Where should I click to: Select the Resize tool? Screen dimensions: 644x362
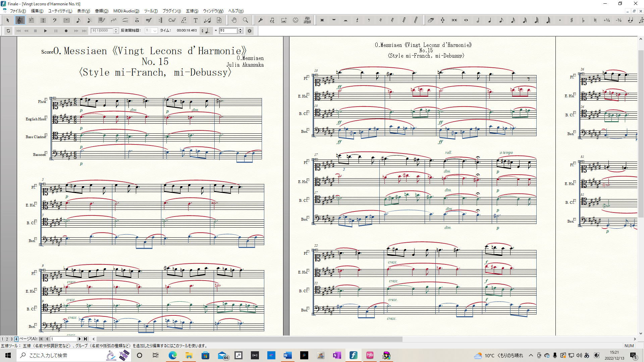point(207,20)
